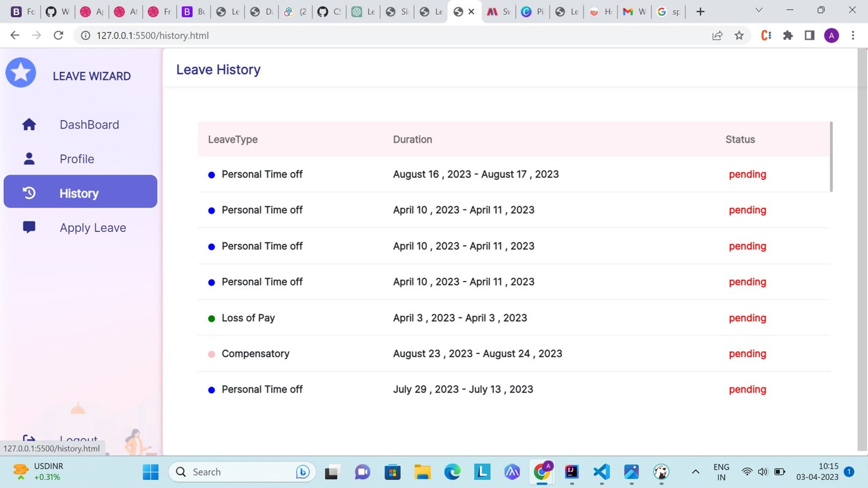Open the browser extensions puzzle icon
The width and height of the screenshot is (868, 488).
788,35
